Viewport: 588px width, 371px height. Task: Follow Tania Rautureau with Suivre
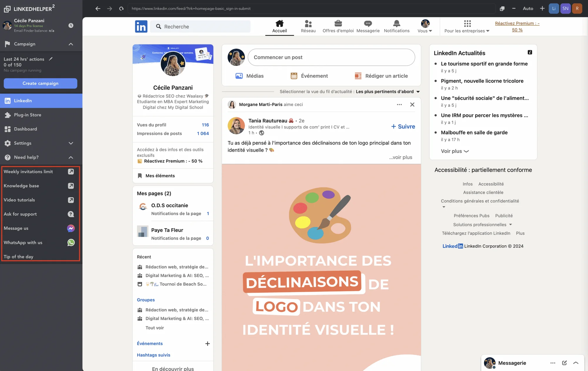[x=403, y=127]
